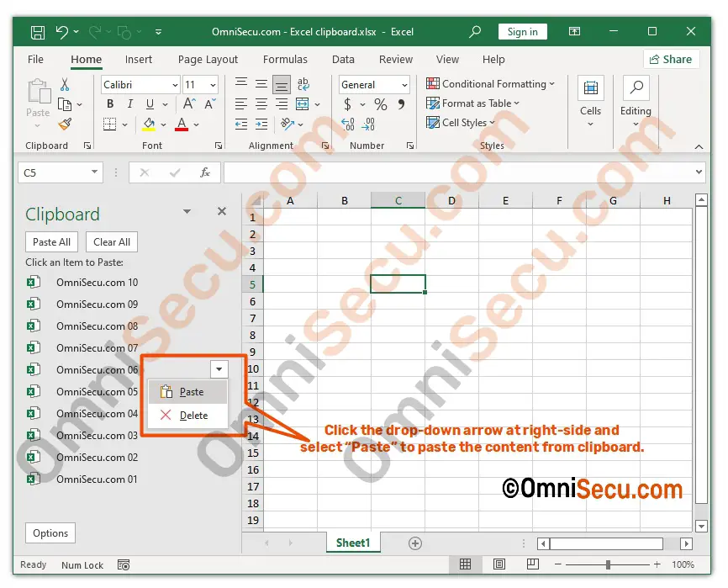
Task: Switch to Page Layout view
Action: coord(499,564)
